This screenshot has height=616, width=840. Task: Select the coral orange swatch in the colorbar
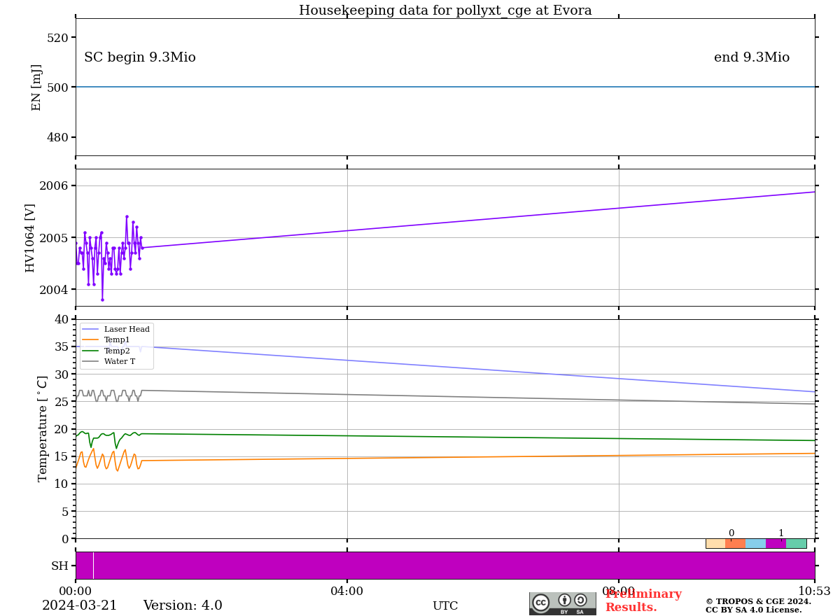[736, 543]
